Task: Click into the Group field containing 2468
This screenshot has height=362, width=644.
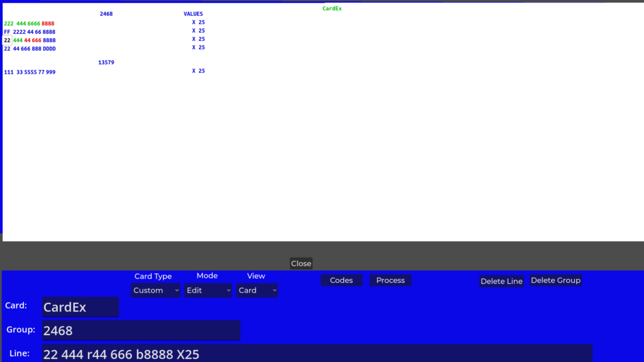Action: (141, 331)
